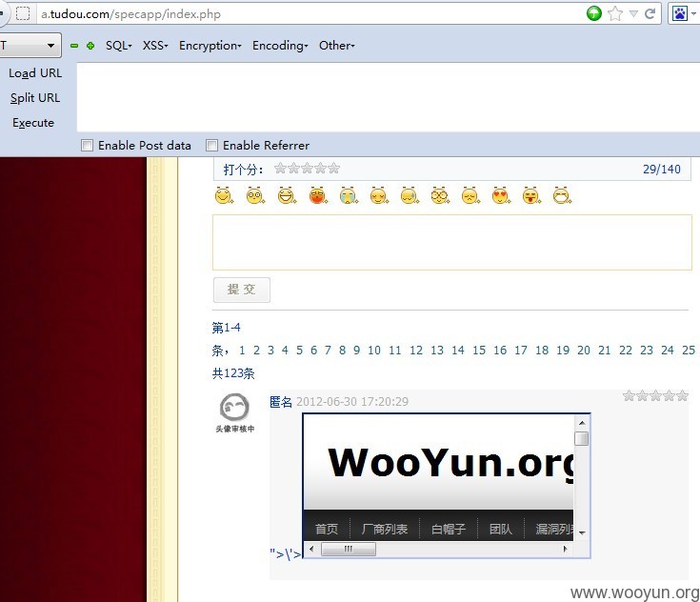Enable Post data checkbox
Screen dimensions: 700x602
[87, 145]
